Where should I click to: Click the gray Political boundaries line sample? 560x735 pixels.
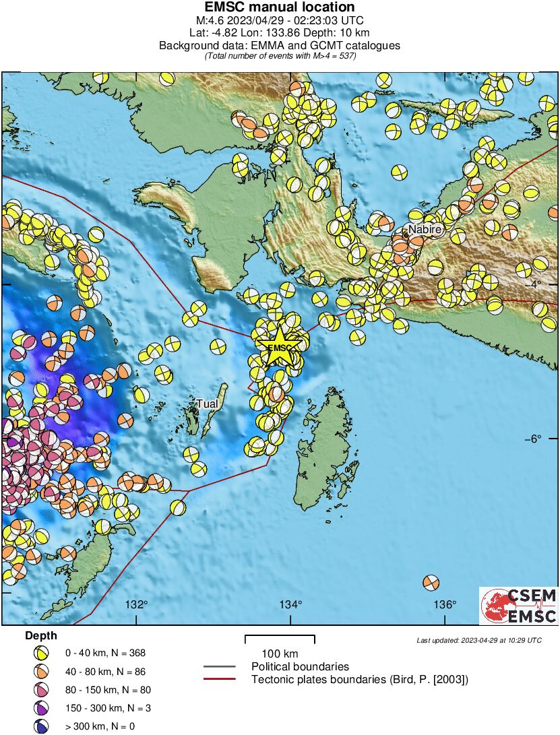tap(220, 666)
